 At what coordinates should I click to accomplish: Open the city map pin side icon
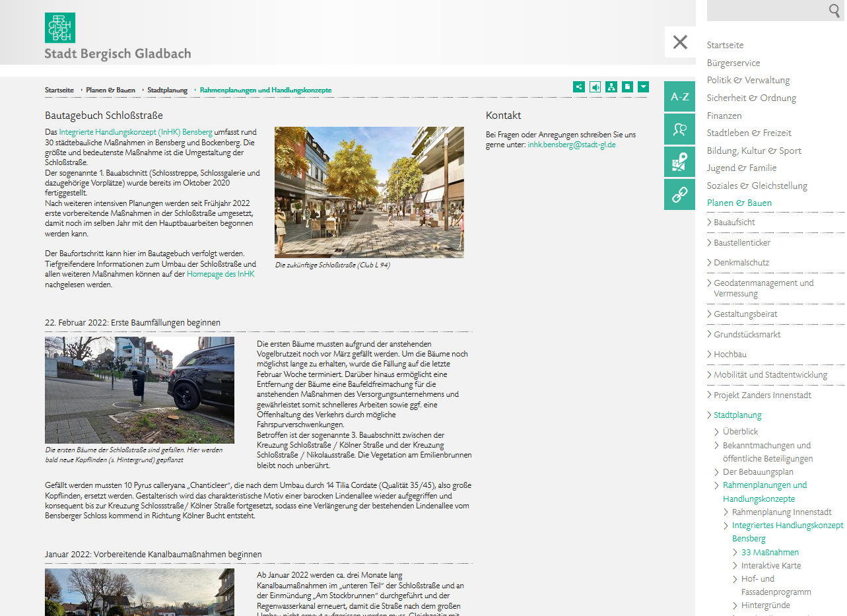[679, 162]
